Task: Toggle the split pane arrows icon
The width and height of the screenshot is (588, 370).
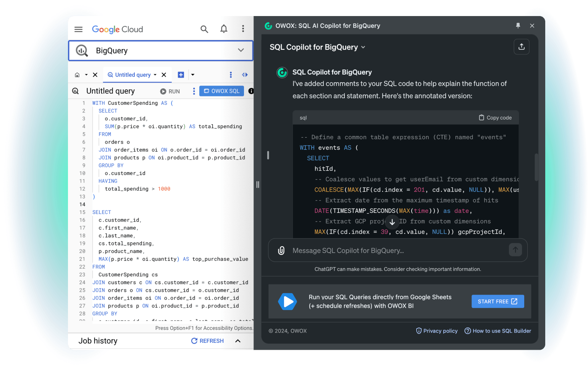Action: click(x=245, y=75)
